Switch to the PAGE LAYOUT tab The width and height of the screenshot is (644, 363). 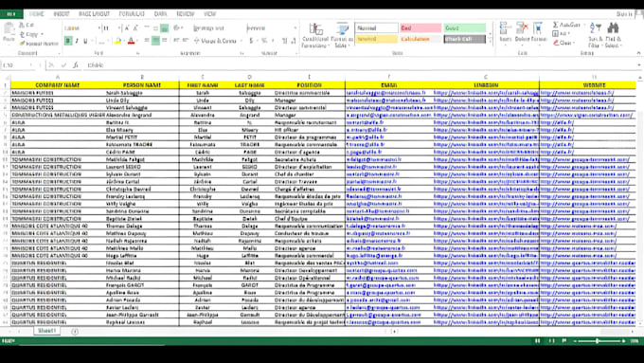pyautogui.click(x=94, y=14)
